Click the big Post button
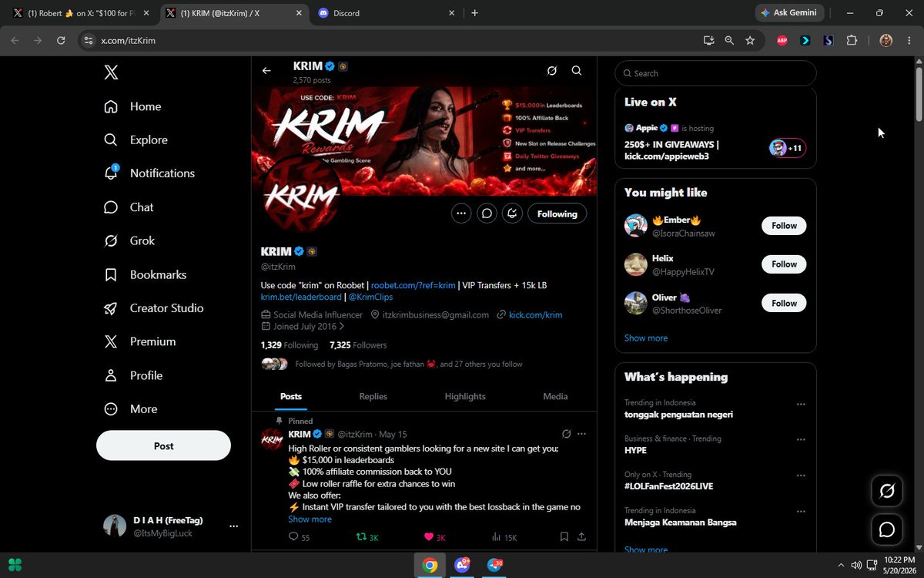 click(163, 445)
